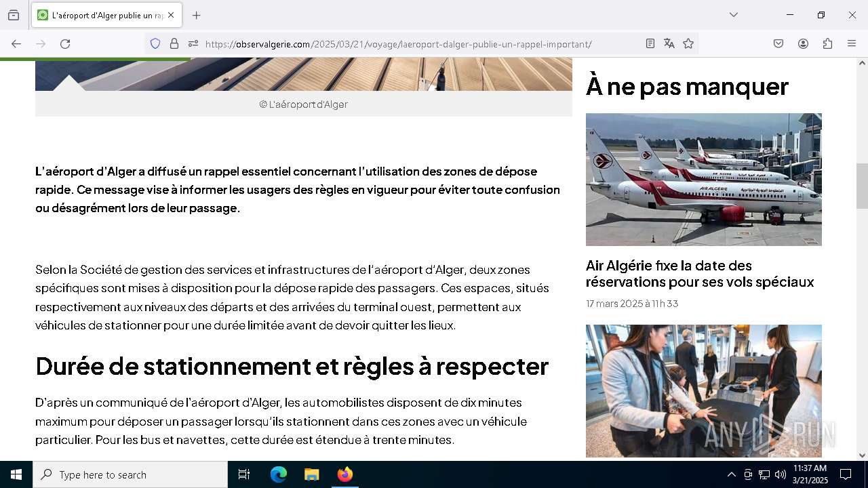Viewport: 868px width, 488px height.
Task: Click the 'Type here to search' box
Action: pyautogui.click(x=130, y=474)
